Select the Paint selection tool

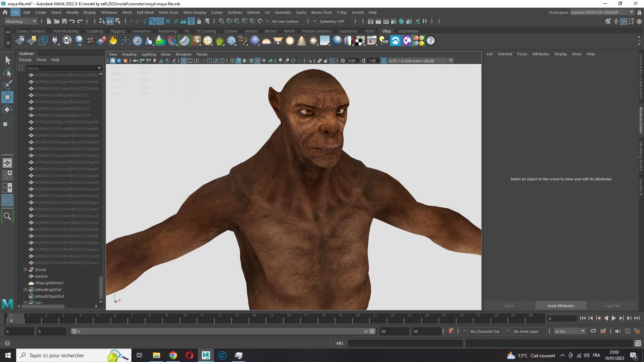(x=7, y=85)
